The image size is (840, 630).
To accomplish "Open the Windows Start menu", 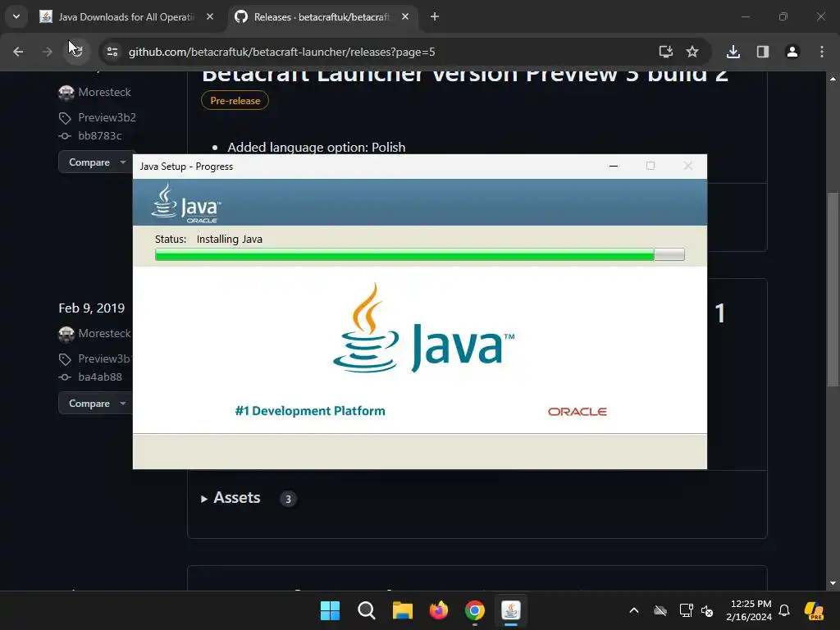I will point(330,610).
